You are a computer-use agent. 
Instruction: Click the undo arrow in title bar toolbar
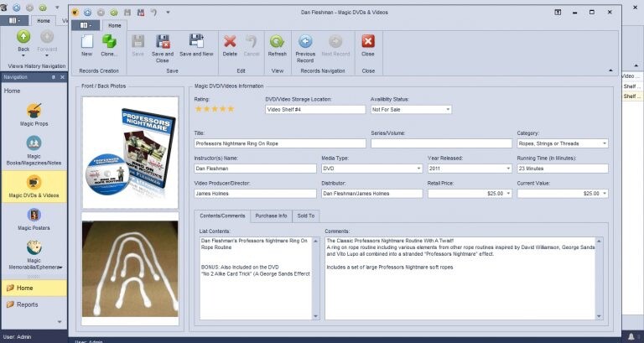pos(154,13)
